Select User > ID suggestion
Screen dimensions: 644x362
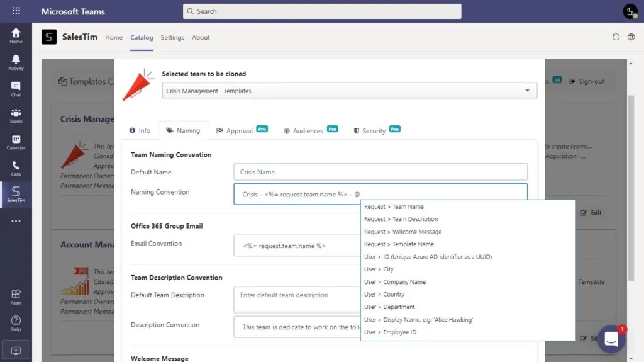point(468,257)
